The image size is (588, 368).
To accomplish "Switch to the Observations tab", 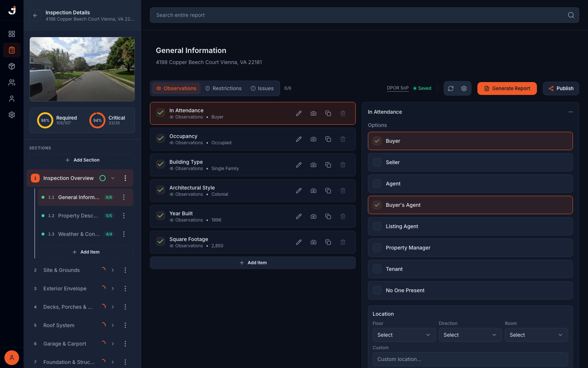I will [176, 88].
